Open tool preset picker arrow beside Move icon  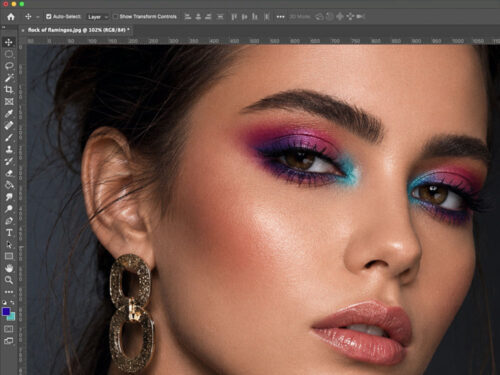[x=38, y=17]
